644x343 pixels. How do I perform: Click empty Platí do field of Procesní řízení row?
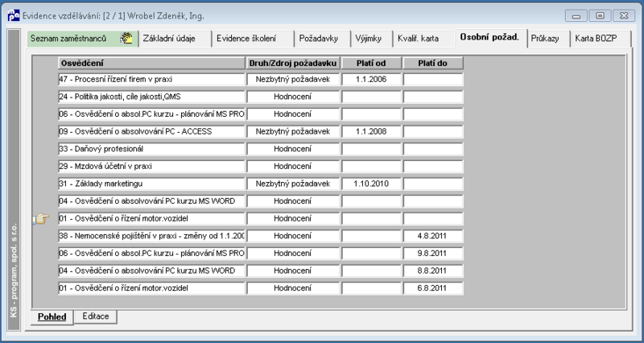[x=433, y=79]
